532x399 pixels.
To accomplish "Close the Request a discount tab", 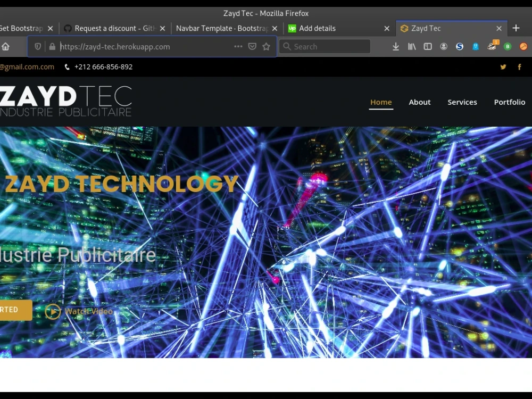I will click(162, 29).
